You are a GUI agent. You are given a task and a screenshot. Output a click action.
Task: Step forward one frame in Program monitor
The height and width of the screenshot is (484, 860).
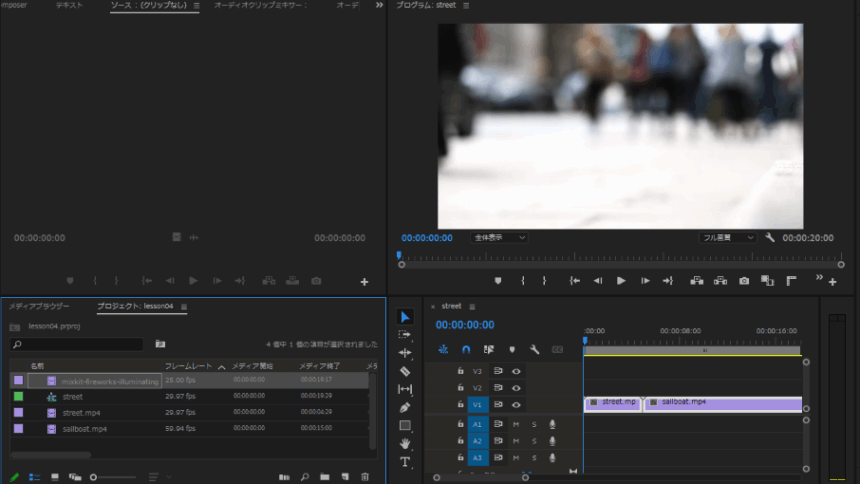[x=645, y=281]
